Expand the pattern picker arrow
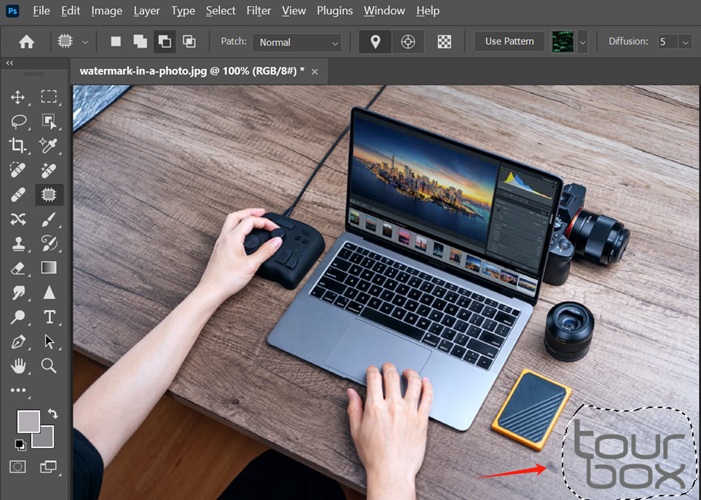 [583, 42]
